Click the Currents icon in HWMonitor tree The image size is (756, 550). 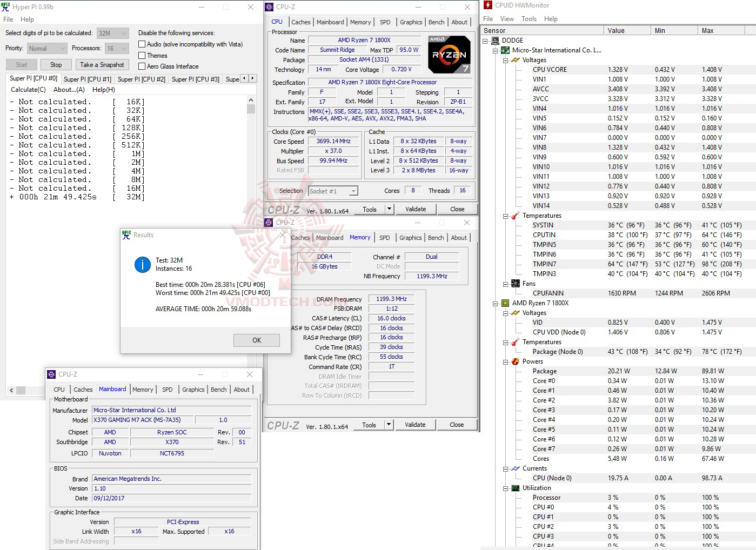pos(516,468)
